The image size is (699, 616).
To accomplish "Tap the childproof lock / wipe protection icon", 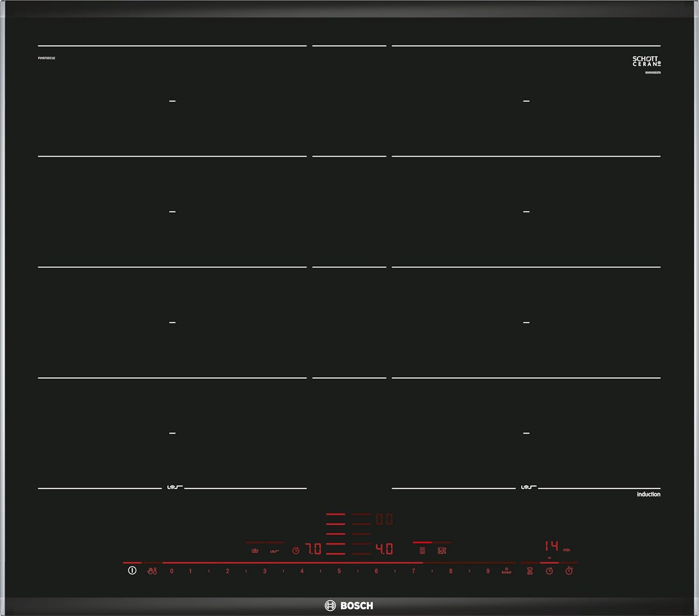I will click(152, 571).
